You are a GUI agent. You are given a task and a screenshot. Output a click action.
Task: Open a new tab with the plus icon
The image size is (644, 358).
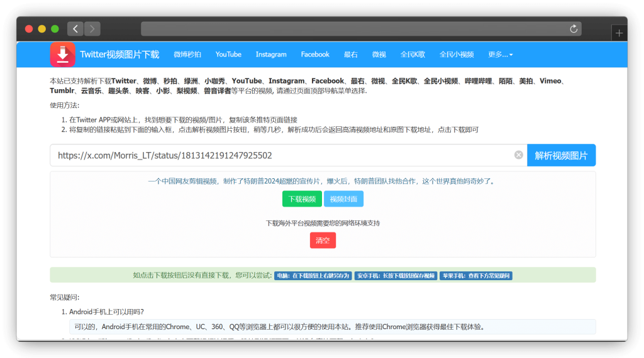coord(619,33)
